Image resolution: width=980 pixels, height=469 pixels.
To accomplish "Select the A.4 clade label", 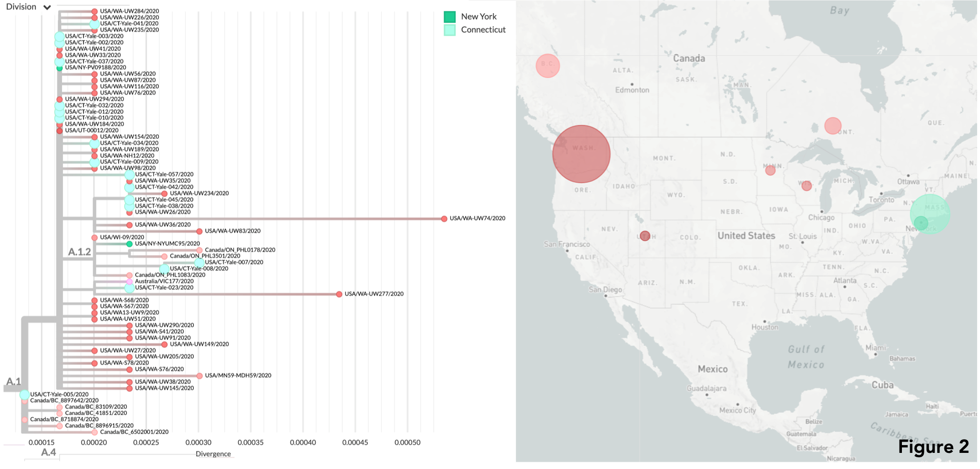I will tap(48, 452).
